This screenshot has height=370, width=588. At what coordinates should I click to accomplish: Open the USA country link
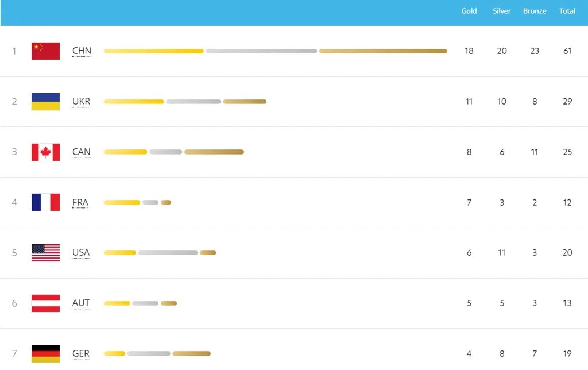[81, 253]
